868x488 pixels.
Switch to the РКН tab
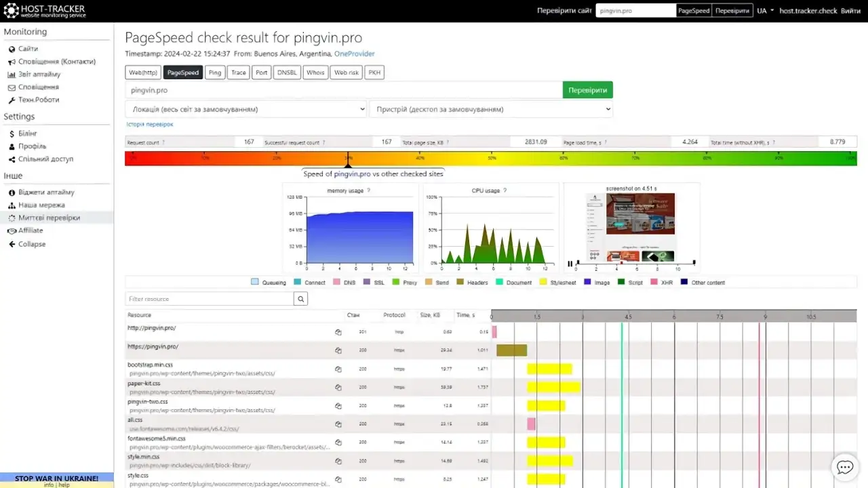pos(374,73)
